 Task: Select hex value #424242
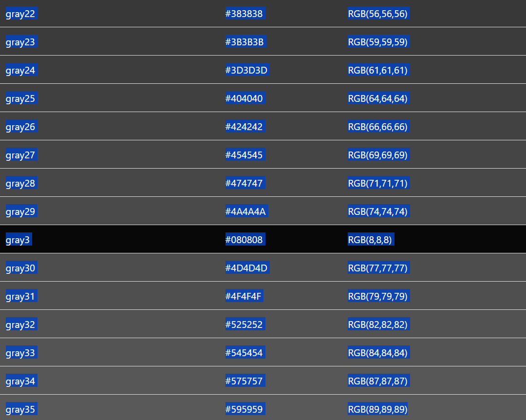click(x=244, y=127)
